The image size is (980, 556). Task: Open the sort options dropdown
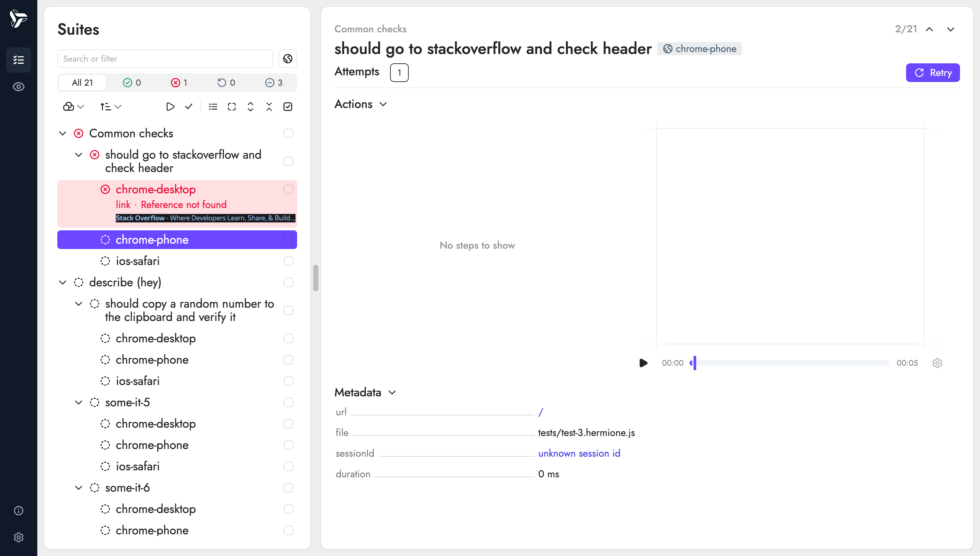[x=110, y=107]
